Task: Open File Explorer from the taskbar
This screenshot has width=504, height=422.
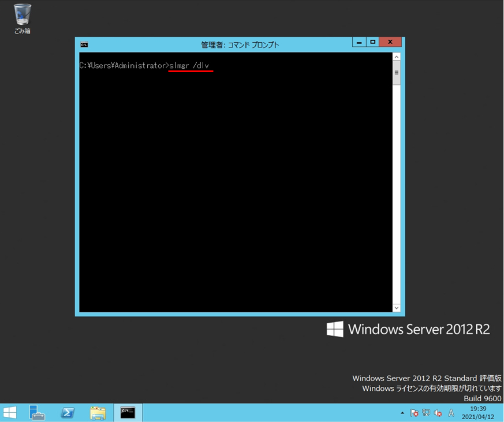Action: 98,413
